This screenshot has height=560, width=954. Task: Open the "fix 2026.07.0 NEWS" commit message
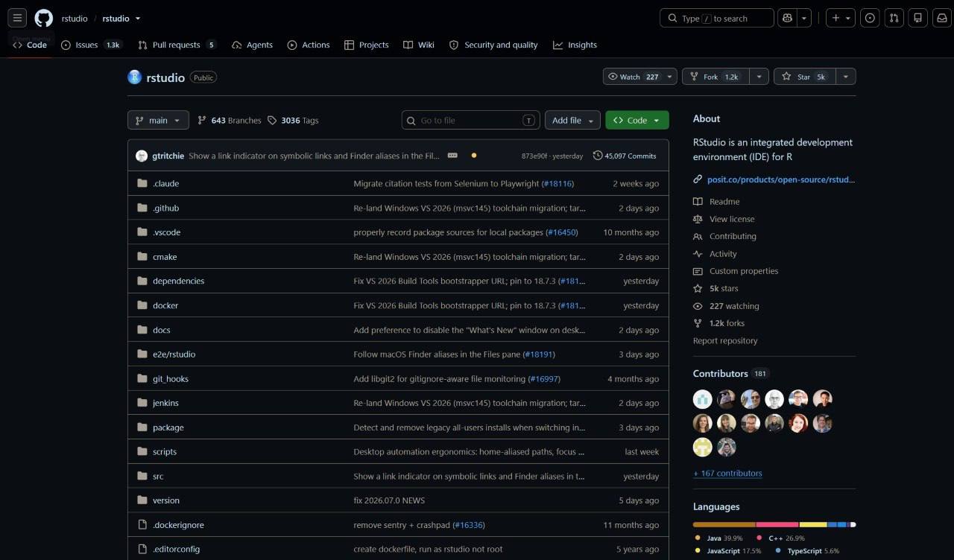389,500
